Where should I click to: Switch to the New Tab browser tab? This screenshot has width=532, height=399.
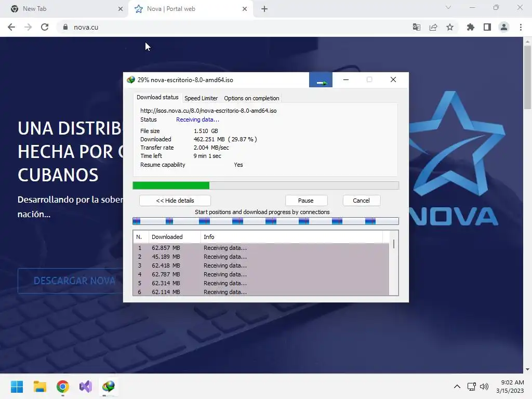[63, 9]
